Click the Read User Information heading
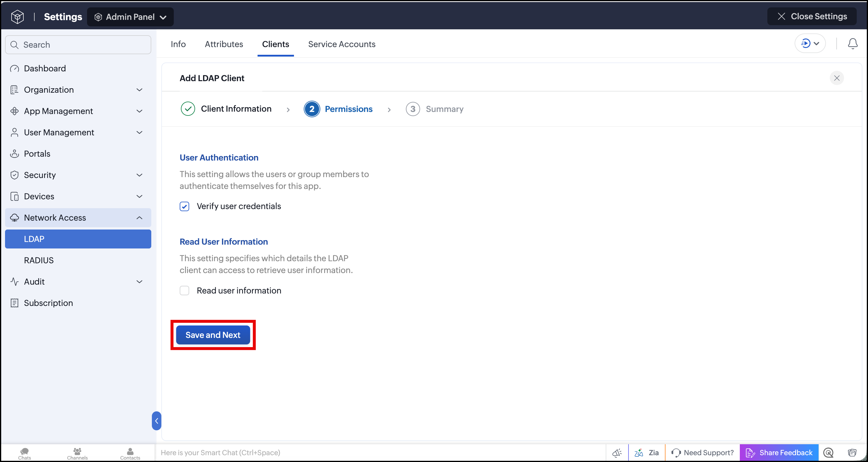Viewport: 868px width, 462px height. click(224, 242)
